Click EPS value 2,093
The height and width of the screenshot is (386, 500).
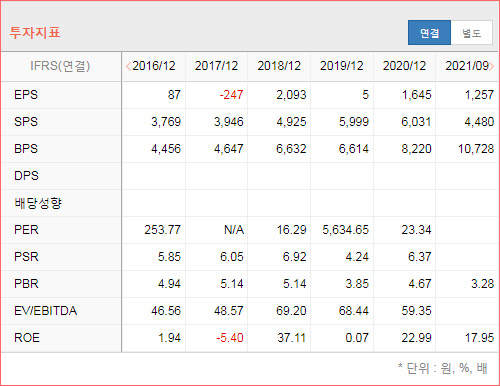click(x=291, y=95)
